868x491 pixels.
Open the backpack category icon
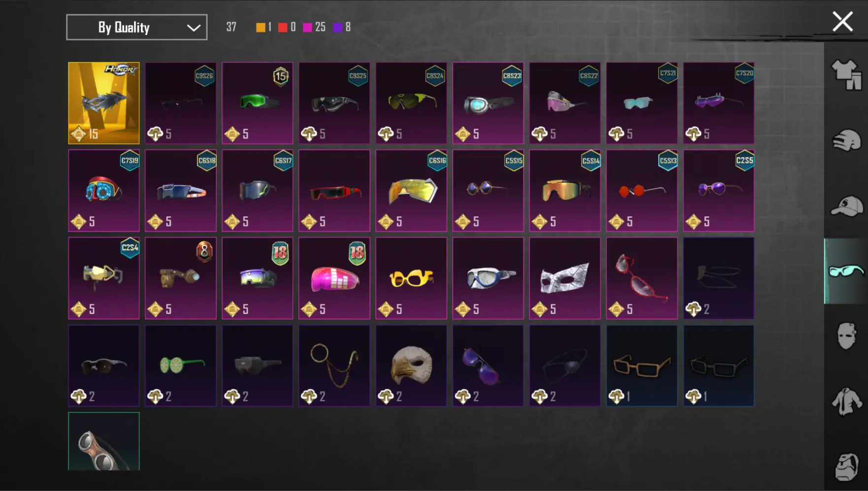846,466
